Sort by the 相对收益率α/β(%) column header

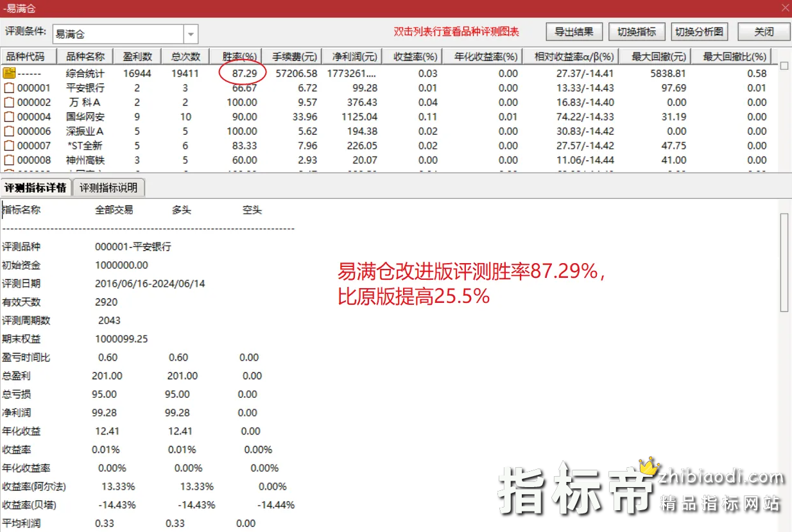pos(571,56)
